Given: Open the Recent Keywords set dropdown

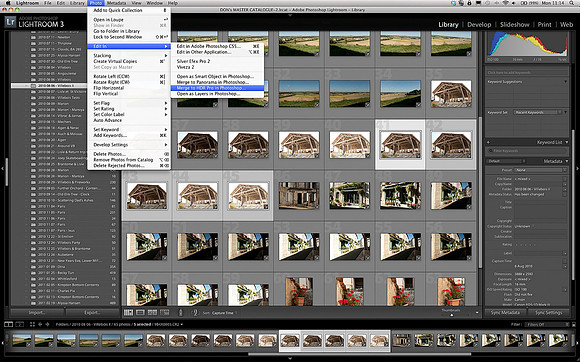Looking at the screenshot, I should tap(538, 112).
